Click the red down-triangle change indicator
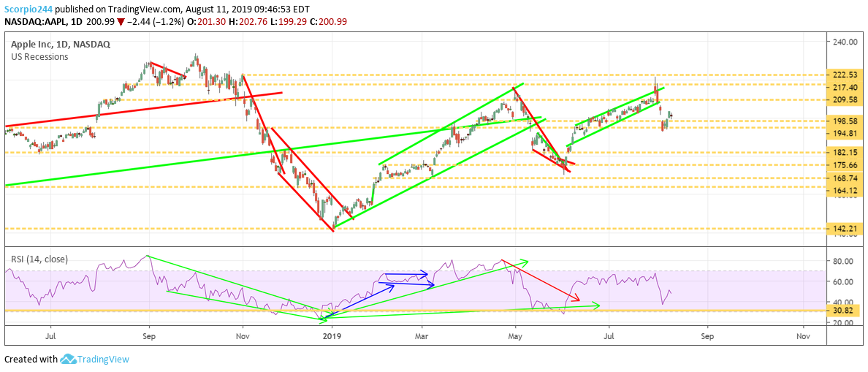Image resolution: width=868 pixels, height=372 pixels. tap(122, 22)
